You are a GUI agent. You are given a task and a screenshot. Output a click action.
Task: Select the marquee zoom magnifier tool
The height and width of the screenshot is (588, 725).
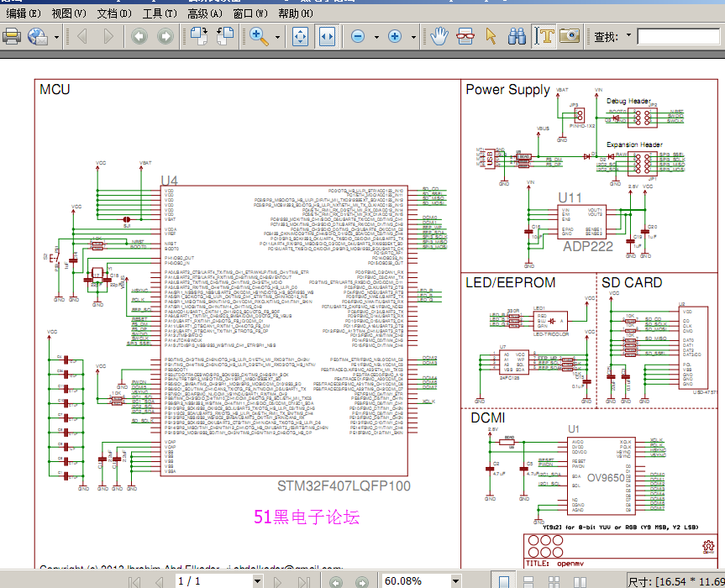click(259, 36)
